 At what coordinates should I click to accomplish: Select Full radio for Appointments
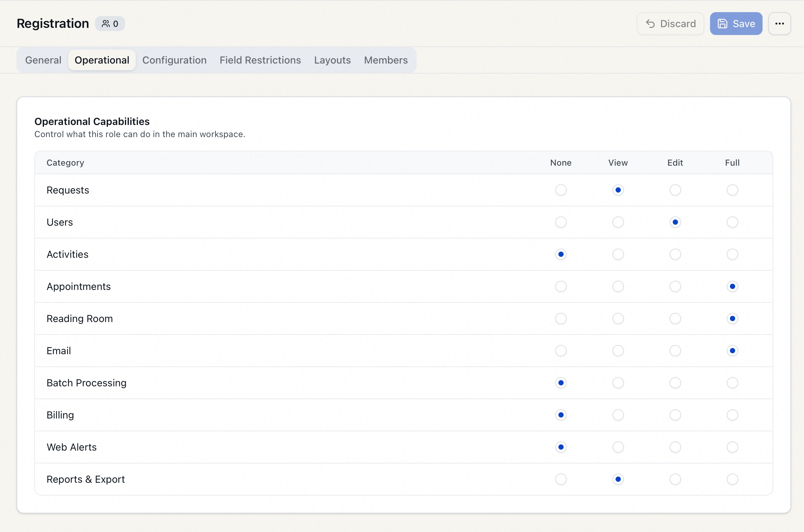(x=733, y=286)
